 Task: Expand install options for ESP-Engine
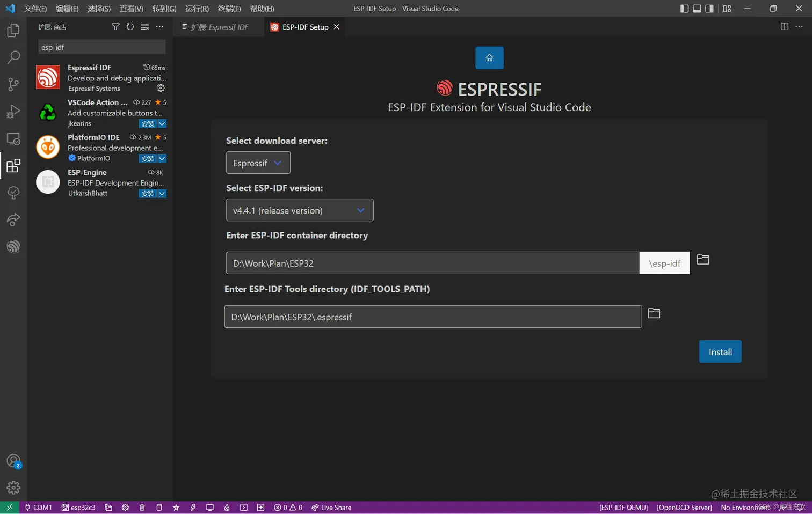pyautogui.click(x=162, y=194)
